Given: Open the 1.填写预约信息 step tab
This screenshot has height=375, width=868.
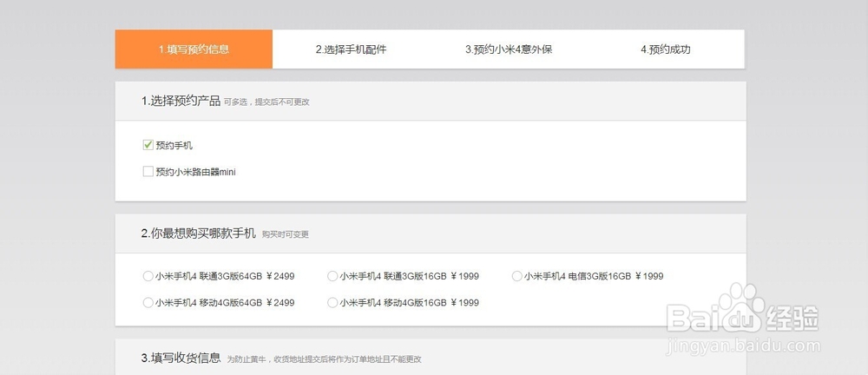Looking at the screenshot, I should [194, 49].
